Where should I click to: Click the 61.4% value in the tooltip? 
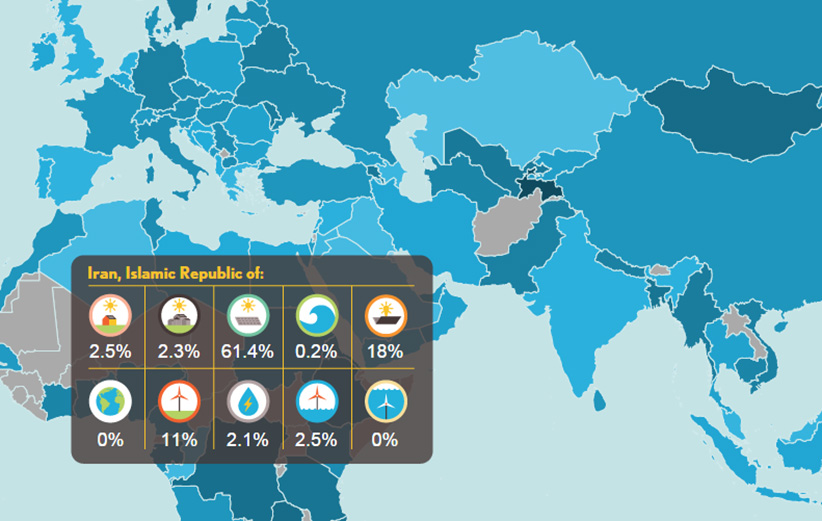pyautogui.click(x=247, y=352)
